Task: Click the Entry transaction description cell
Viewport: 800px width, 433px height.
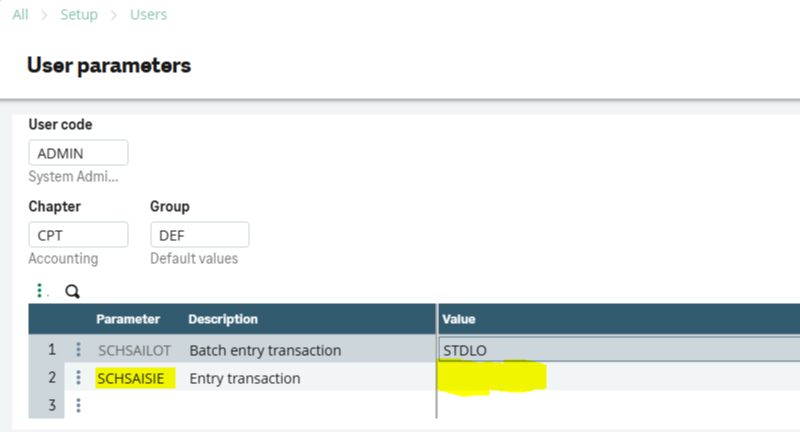Action: (244, 378)
